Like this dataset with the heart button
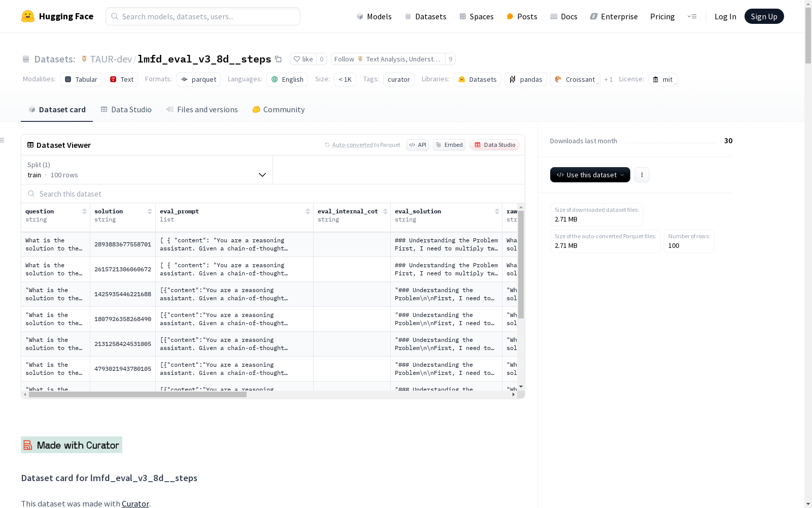This screenshot has height=508, width=812. (303, 59)
